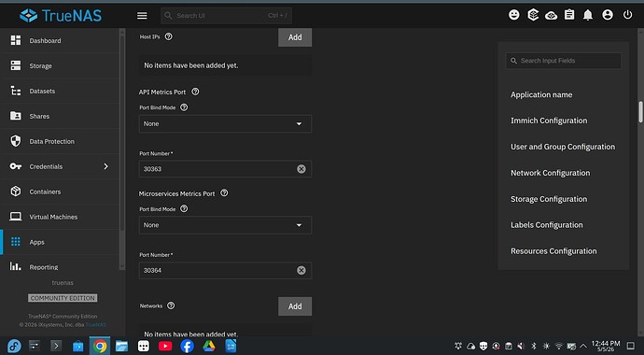Click into API Metrics Port Number field
The image size is (644, 355).
point(225,169)
